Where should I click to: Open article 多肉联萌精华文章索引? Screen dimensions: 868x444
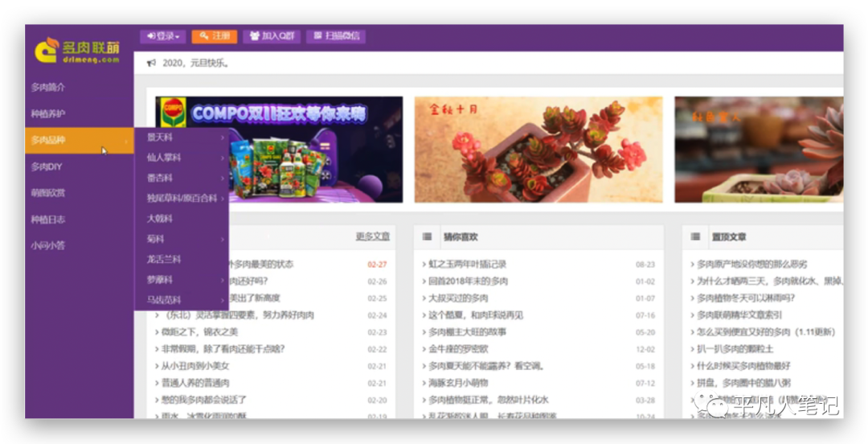(x=739, y=314)
